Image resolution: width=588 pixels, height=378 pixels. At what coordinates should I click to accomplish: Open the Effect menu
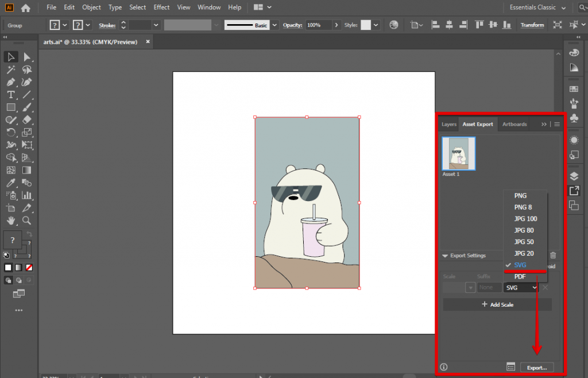pos(161,7)
